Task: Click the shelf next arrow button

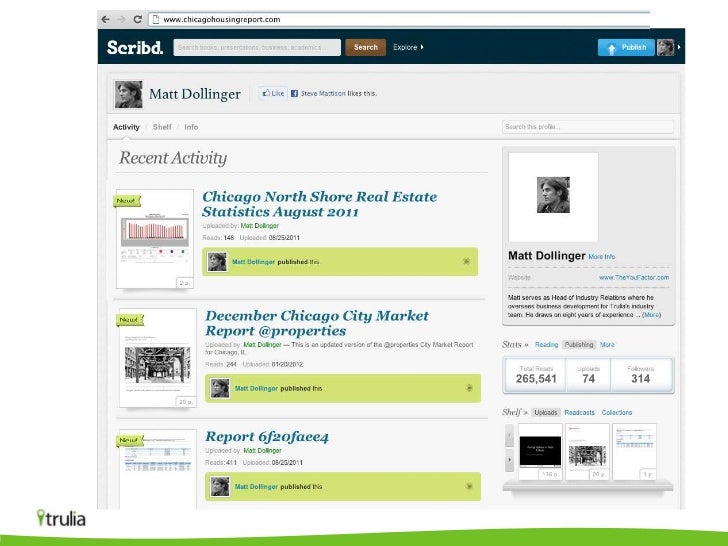Action: [509, 461]
